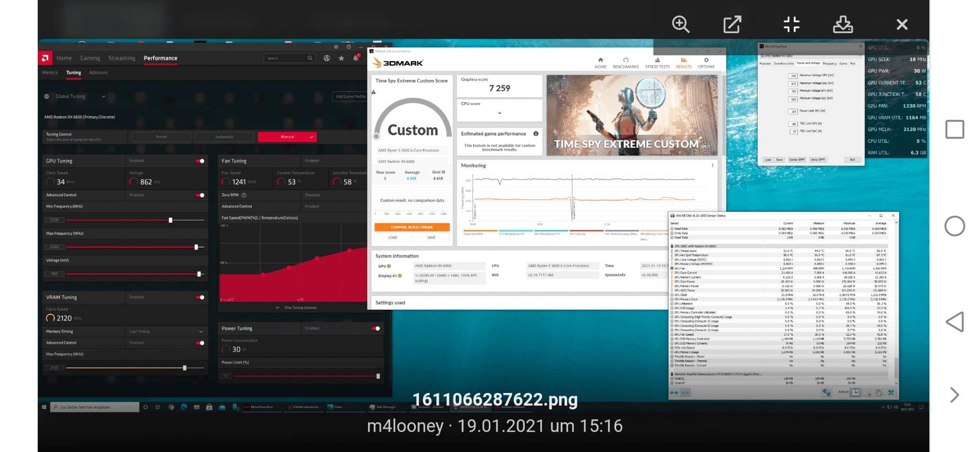The height and width of the screenshot is (452, 980).
Task: Open the notifications bell in Radeon Software
Action: click(356, 58)
